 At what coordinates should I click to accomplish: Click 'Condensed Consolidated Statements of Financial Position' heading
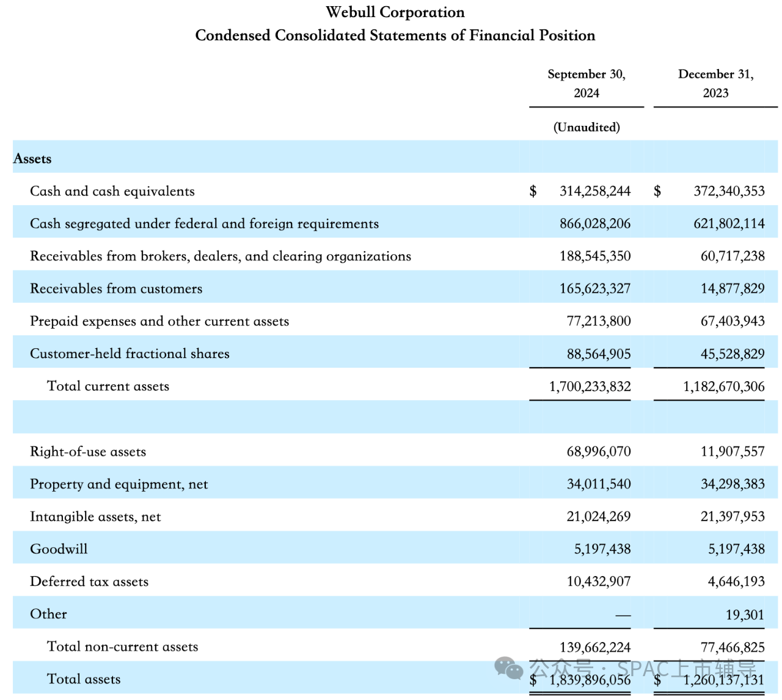pos(395,35)
